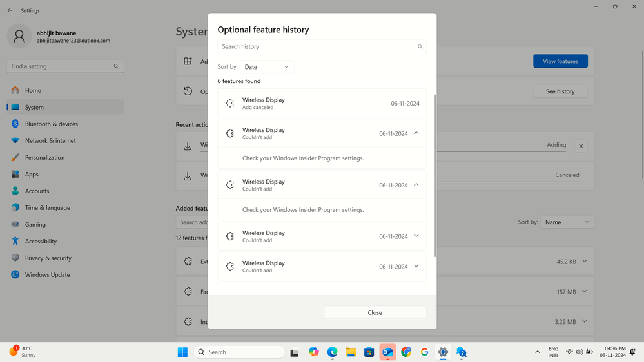
Task: Open the Apps settings page
Action: [65, 175]
